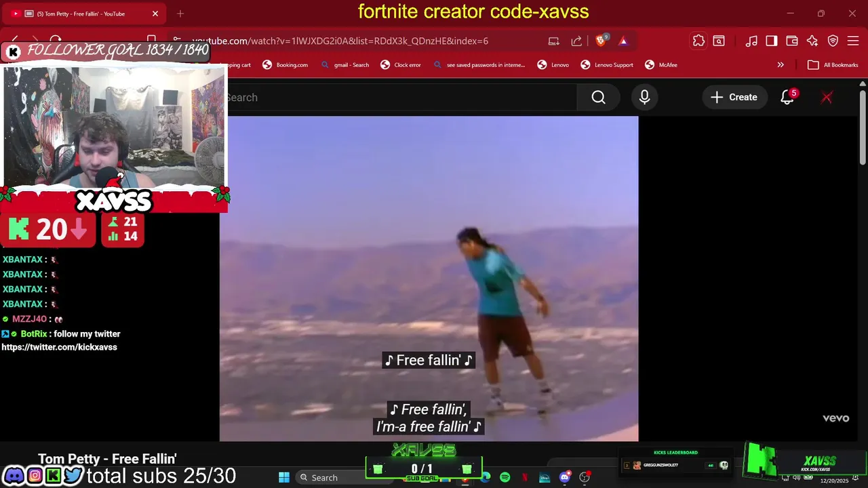The width and height of the screenshot is (868, 488).
Task: Open Spotify from the taskbar
Action: 505,477
